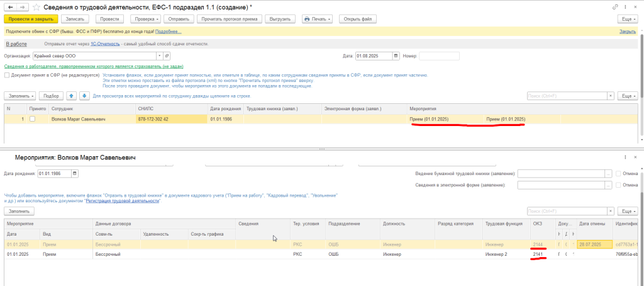Open calendar for Дата рождения field
The height and width of the screenshot is (286, 644).
75,173
